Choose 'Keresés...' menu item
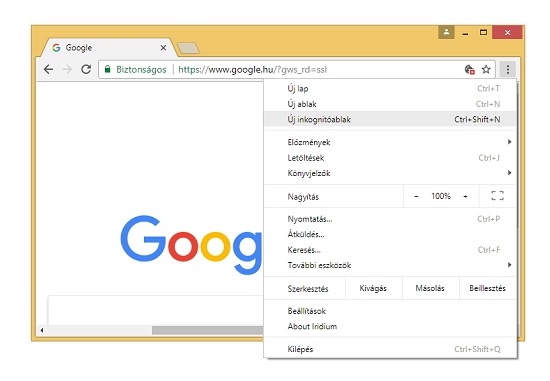This screenshot has width=550, height=381. point(390,250)
